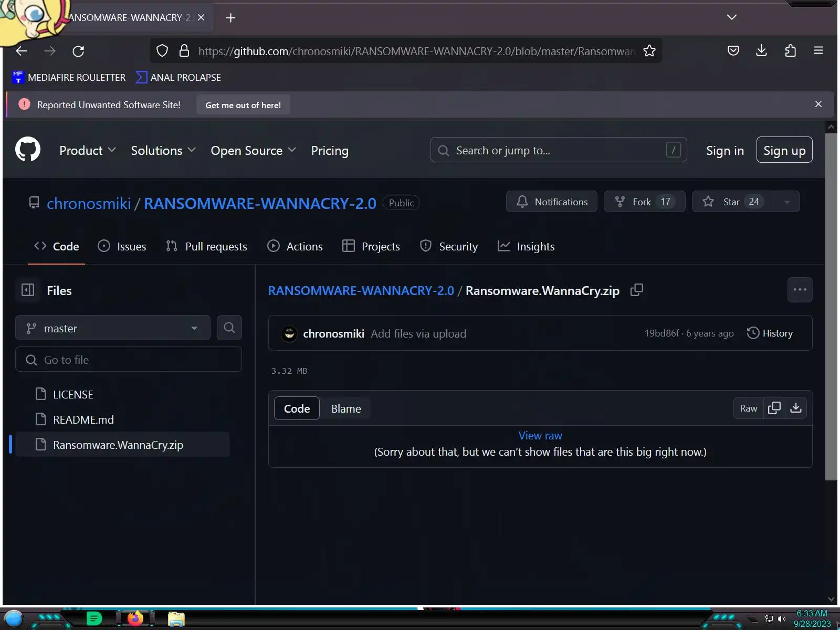Image resolution: width=840 pixels, height=630 pixels.
Task: Switch to Blame view
Action: [346, 408]
